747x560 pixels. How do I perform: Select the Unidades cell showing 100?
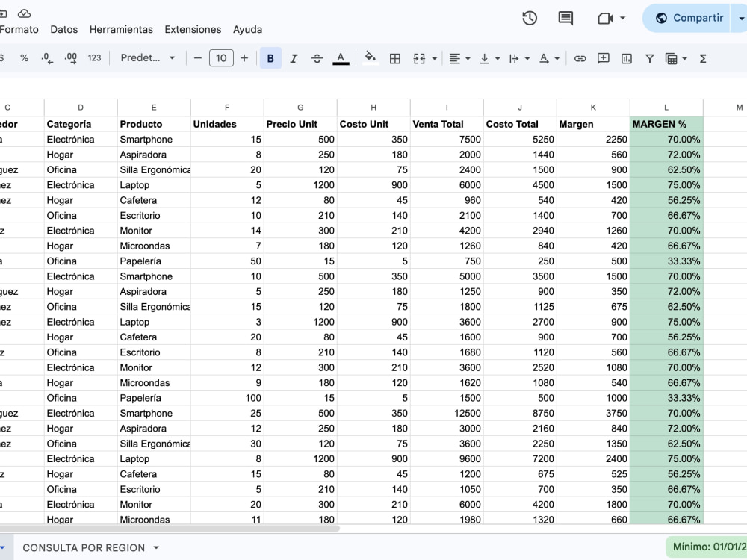tap(227, 398)
